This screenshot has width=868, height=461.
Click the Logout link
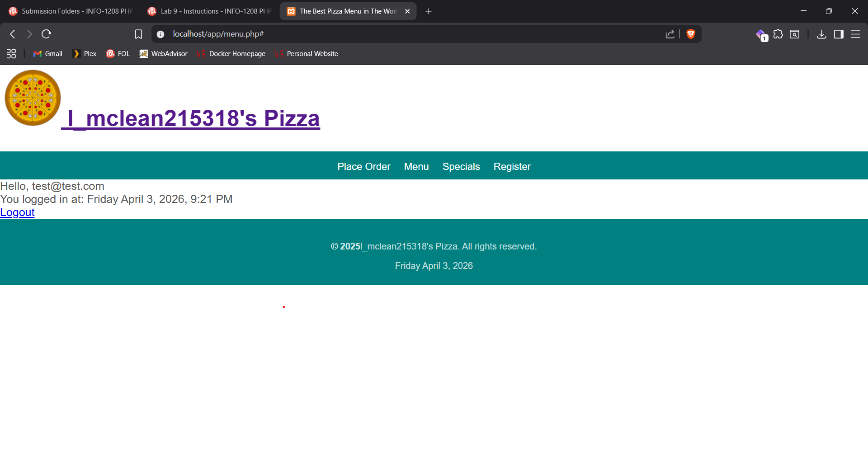17,212
